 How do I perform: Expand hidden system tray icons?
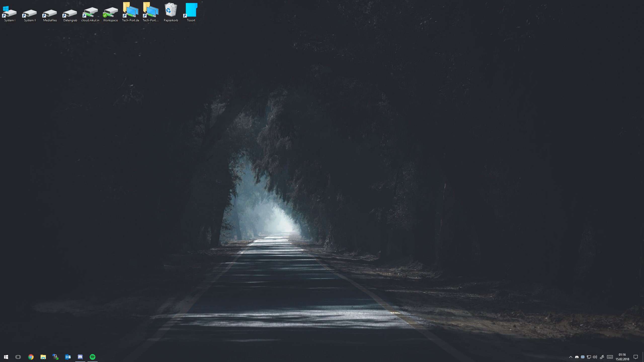[x=571, y=357]
